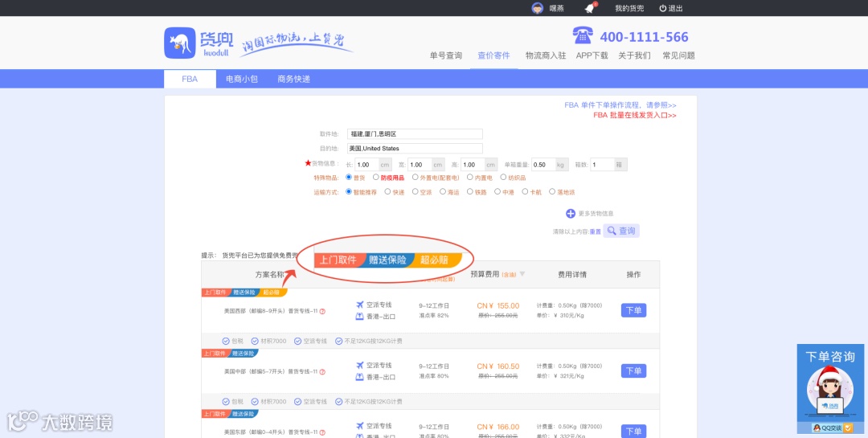Click the 高 height input field
The width and height of the screenshot is (868, 438).
pos(473,165)
